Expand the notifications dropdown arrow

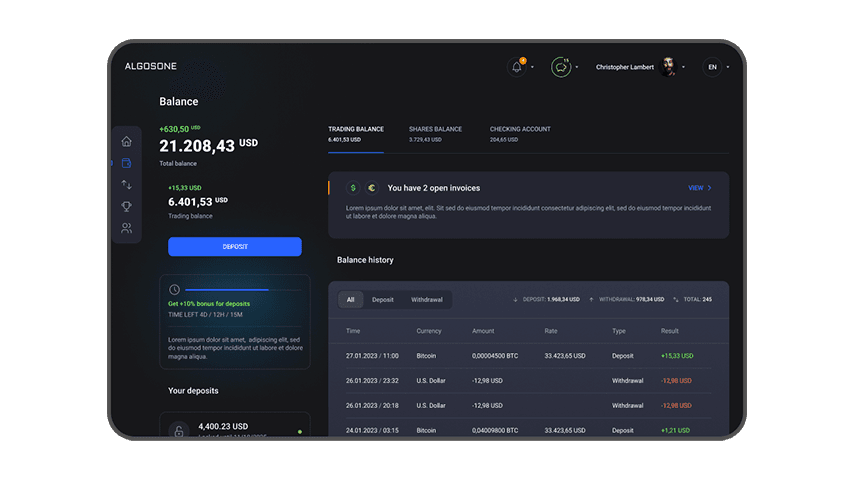pyautogui.click(x=532, y=67)
